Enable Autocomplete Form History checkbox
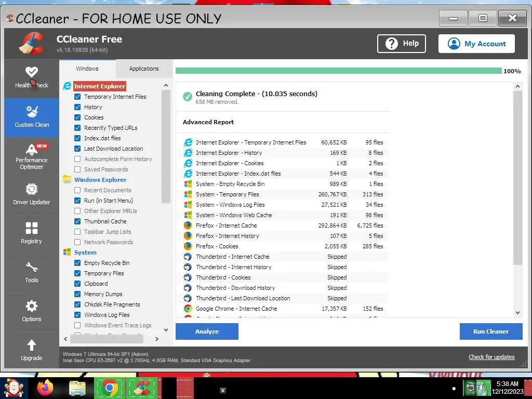Screen dimensions: 532x399 pos(77,159)
